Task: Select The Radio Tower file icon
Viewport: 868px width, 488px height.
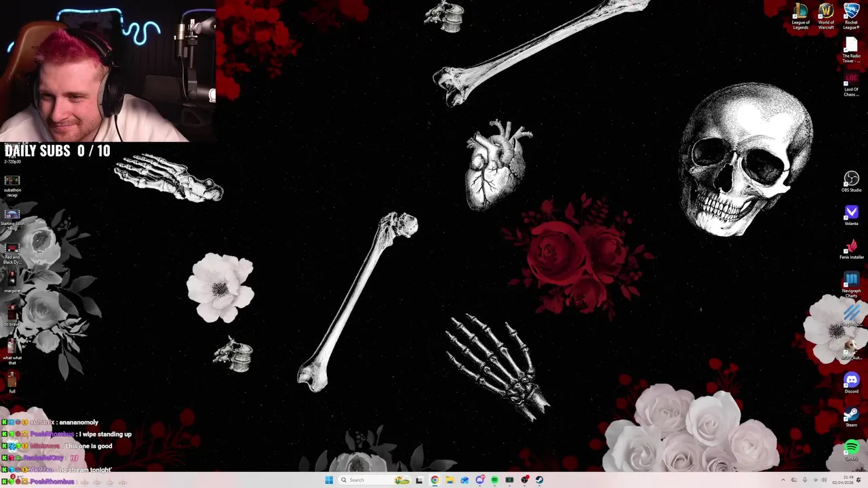Action: pyautogui.click(x=851, y=51)
